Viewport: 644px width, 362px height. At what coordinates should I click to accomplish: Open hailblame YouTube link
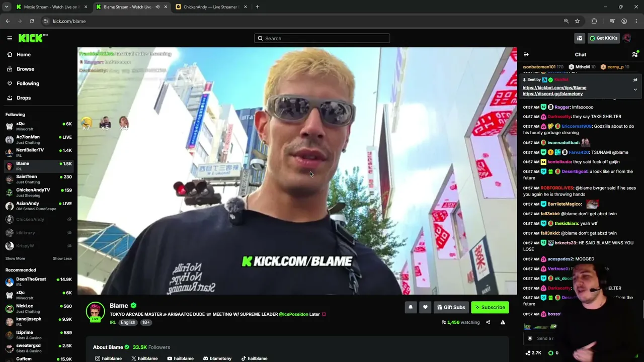coord(180,358)
